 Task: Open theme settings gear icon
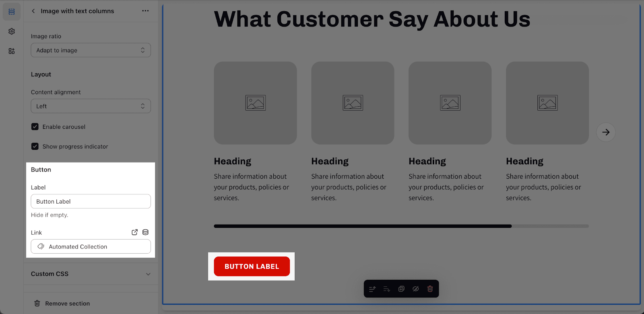[x=12, y=31]
